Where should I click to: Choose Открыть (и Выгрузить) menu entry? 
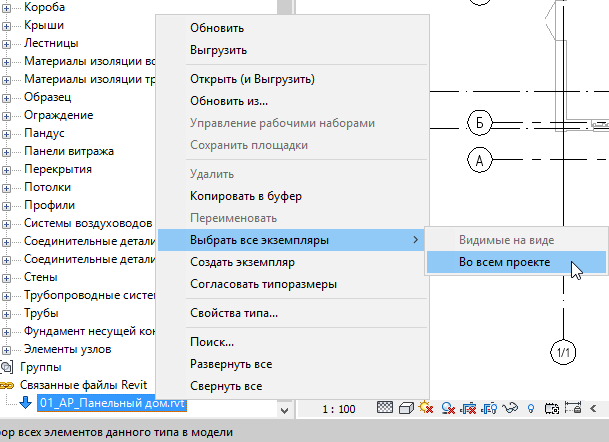point(292,79)
